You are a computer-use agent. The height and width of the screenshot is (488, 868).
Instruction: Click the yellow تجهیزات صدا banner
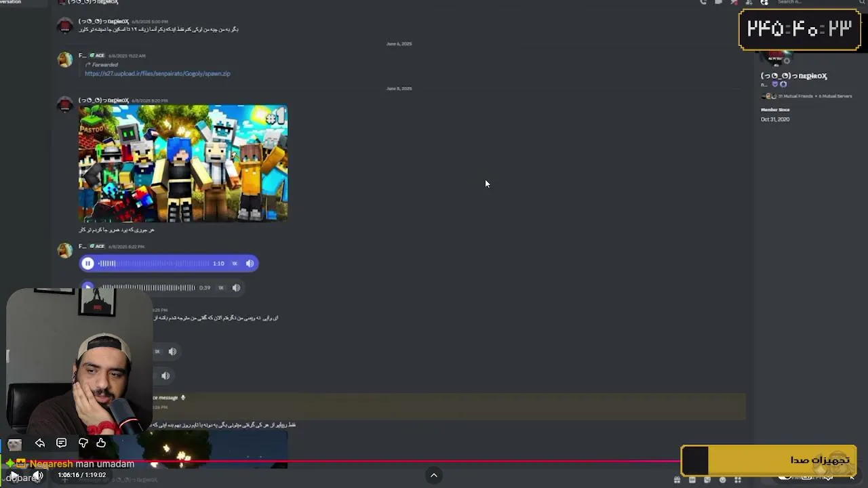tap(769, 460)
